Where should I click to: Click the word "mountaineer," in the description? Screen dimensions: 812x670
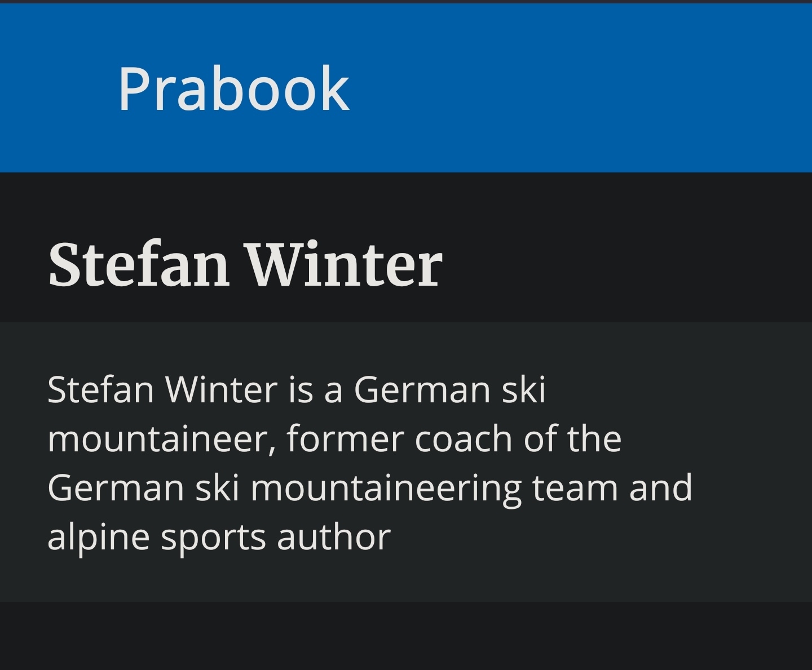161,439
